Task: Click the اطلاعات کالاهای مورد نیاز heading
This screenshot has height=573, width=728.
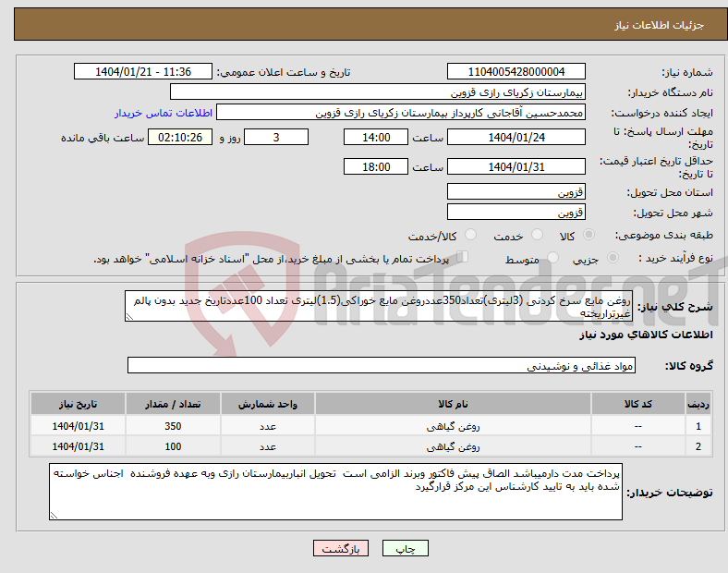Action: [x=646, y=335]
